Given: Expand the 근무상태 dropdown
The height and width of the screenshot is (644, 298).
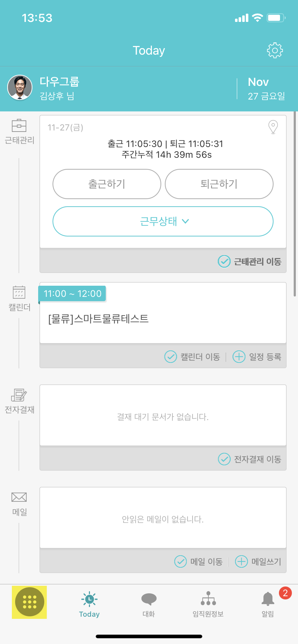Looking at the screenshot, I should coord(163,221).
